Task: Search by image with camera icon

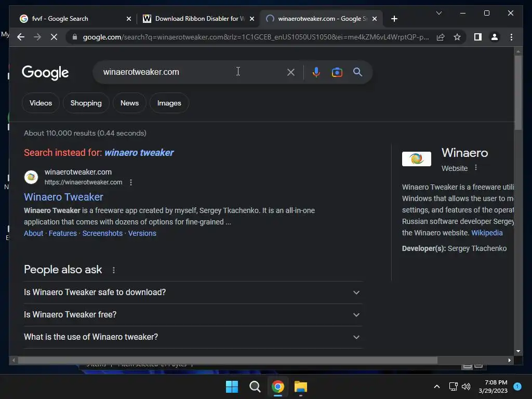Action: coord(337,72)
